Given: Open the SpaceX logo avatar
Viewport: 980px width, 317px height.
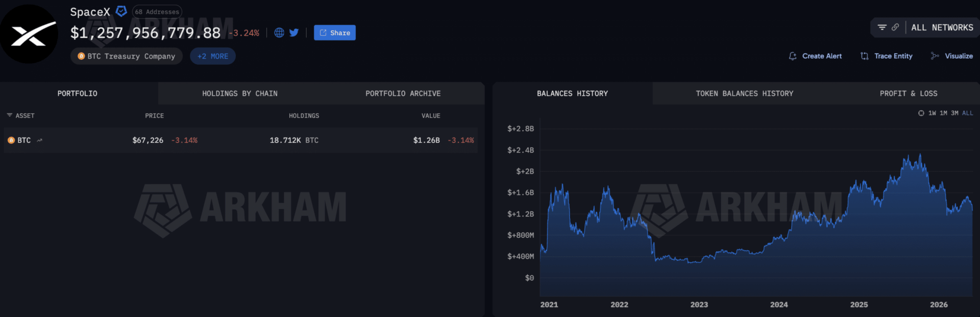Looking at the screenshot, I should click(x=29, y=34).
